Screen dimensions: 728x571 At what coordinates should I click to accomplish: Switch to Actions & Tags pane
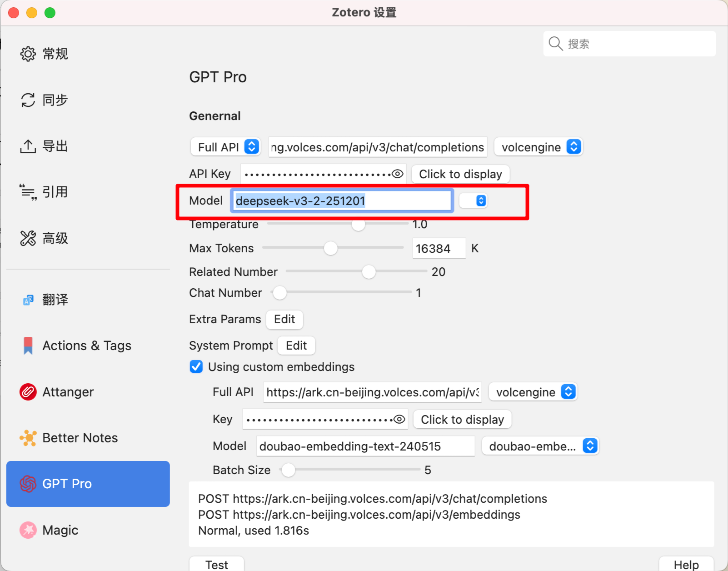[x=88, y=346]
